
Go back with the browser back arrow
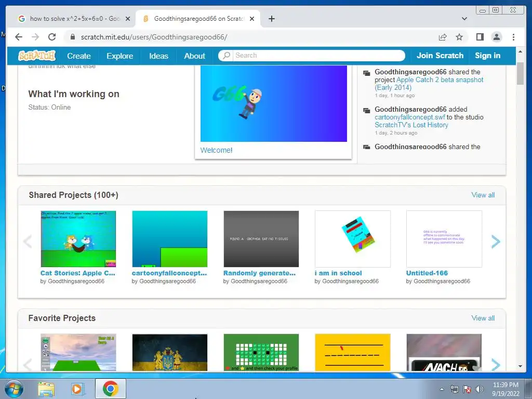19,37
